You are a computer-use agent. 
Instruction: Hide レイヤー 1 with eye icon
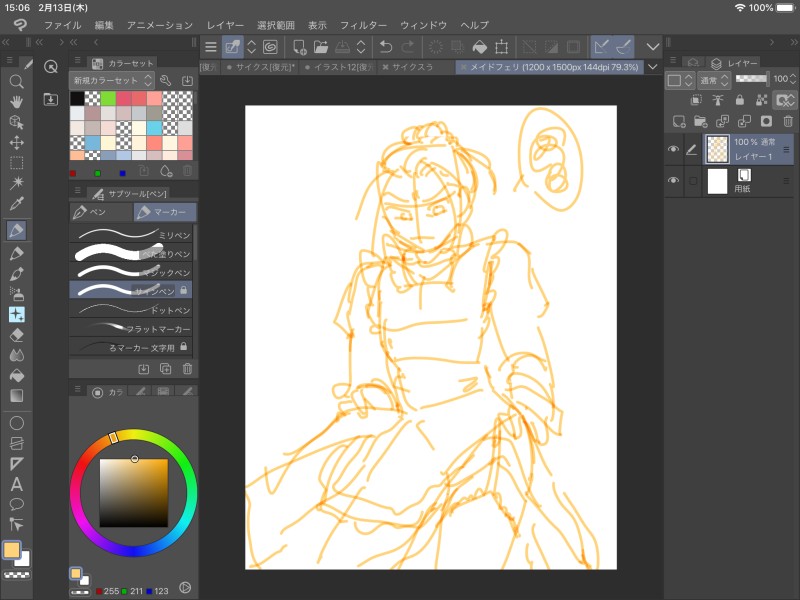673,149
